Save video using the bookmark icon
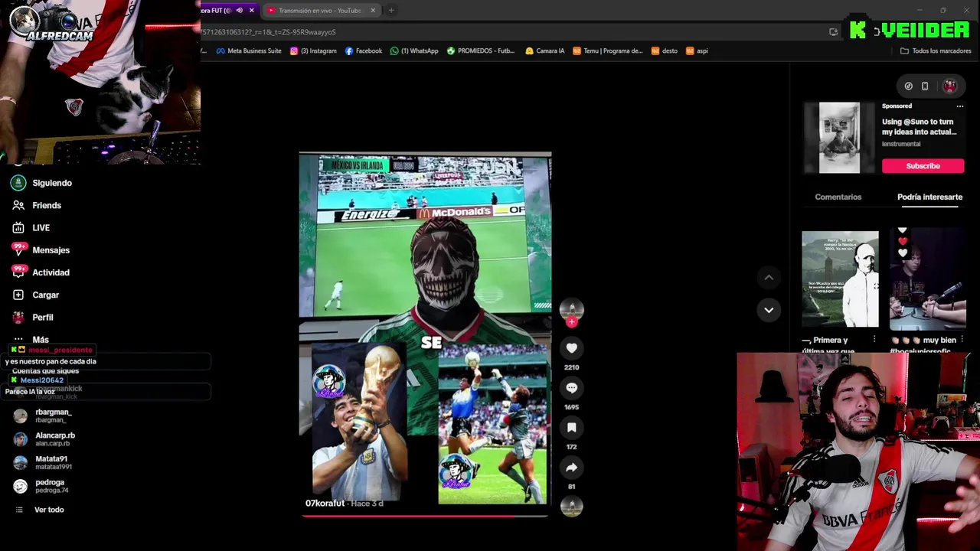Screen dimensions: 980x551 tap(571, 428)
